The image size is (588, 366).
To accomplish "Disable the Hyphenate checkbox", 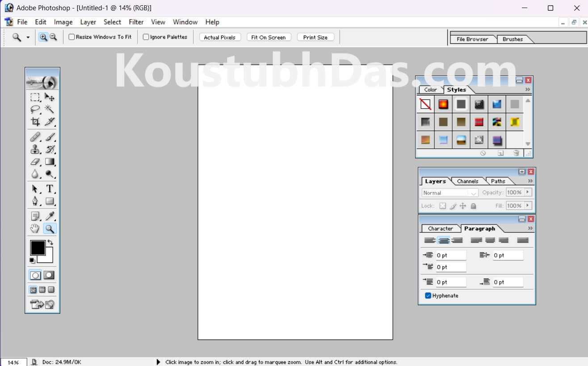I will pyautogui.click(x=428, y=295).
